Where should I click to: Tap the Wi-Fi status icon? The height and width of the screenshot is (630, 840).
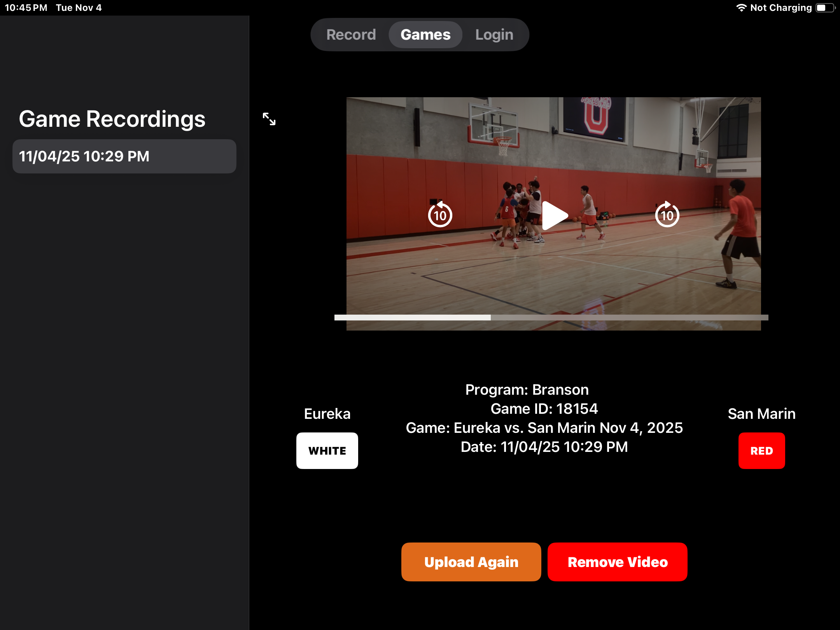click(741, 8)
